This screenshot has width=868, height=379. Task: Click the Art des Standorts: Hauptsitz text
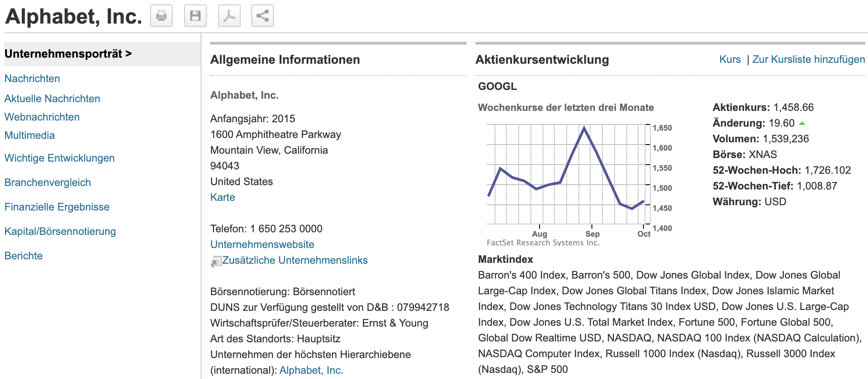pyautogui.click(x=275, y=339)
